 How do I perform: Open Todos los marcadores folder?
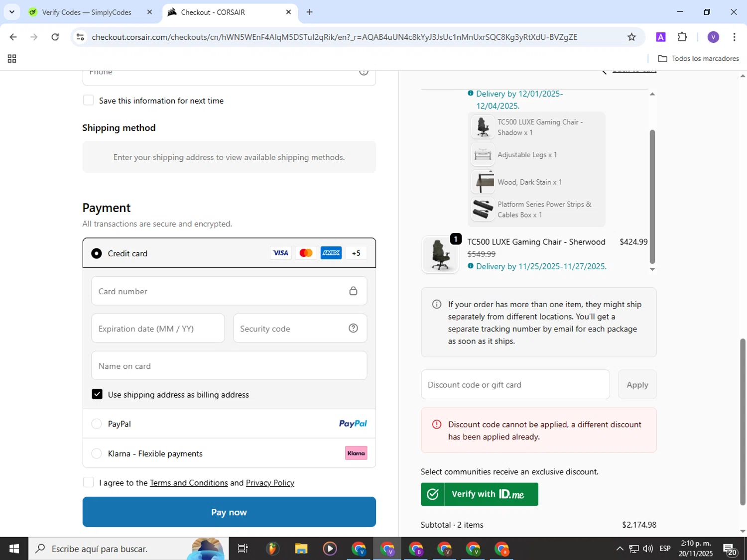tap(698, 59)
